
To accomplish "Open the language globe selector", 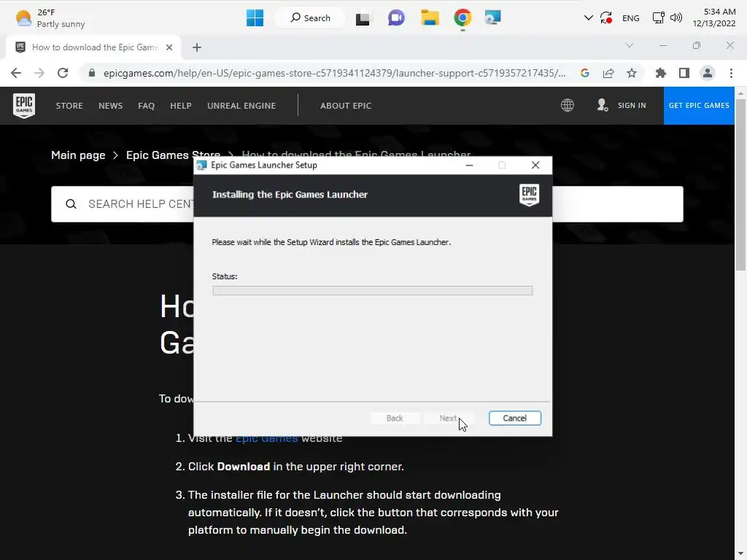I will pos(567,105).
